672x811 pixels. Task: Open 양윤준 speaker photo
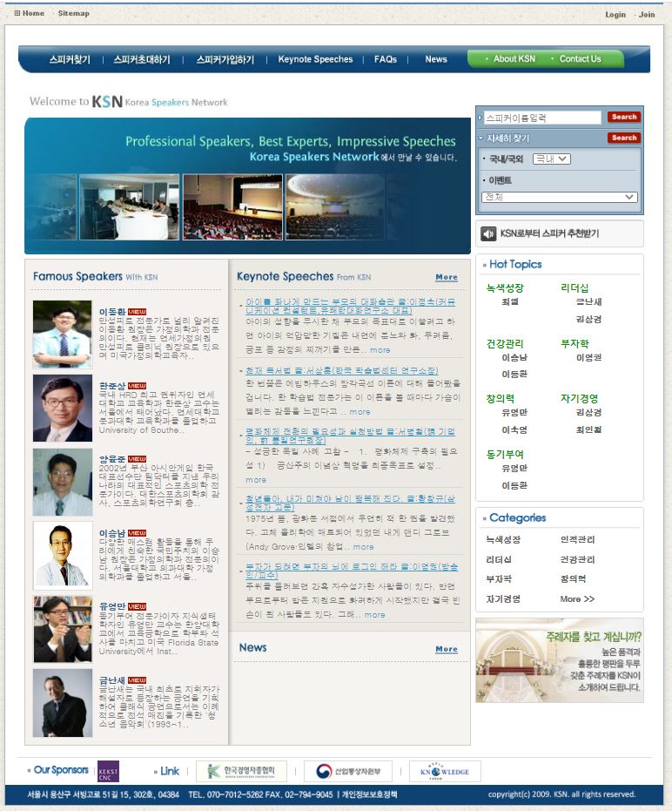[x=63, y=482]
